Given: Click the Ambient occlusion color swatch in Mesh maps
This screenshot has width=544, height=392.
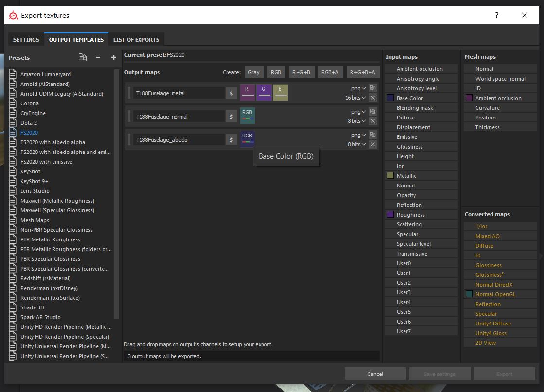Looking at the screenshot, I should pyautogui.click(x=468, y=98).
